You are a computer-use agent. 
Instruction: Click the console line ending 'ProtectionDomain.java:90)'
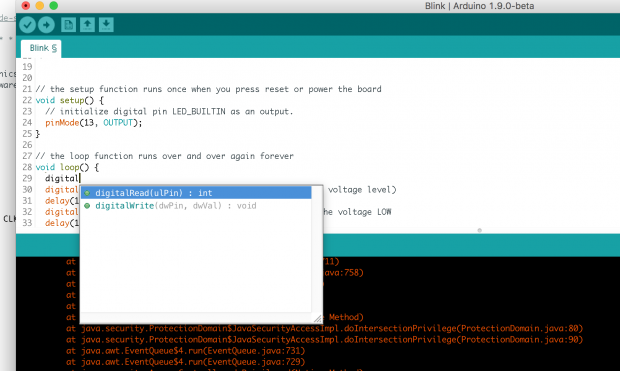click(325, 340)
